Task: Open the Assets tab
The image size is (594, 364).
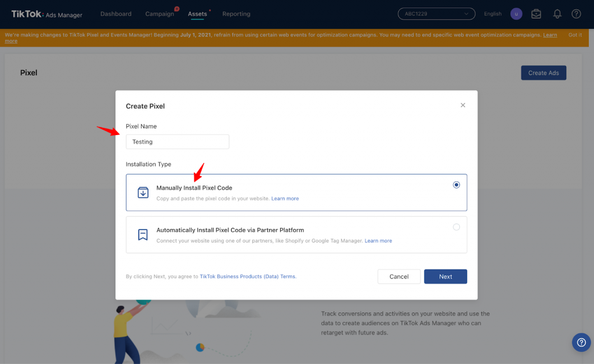Action: click(x=197, y=14)
